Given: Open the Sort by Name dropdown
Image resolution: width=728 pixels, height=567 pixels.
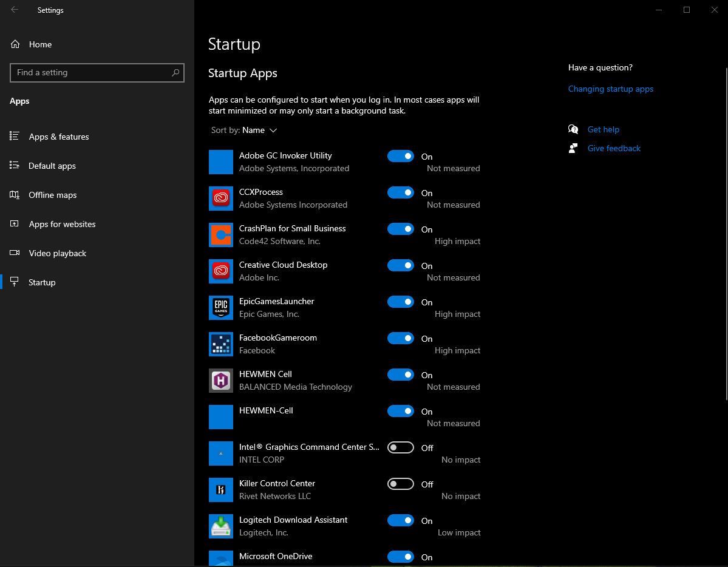Looking at the screenshot, I should 244,130.
